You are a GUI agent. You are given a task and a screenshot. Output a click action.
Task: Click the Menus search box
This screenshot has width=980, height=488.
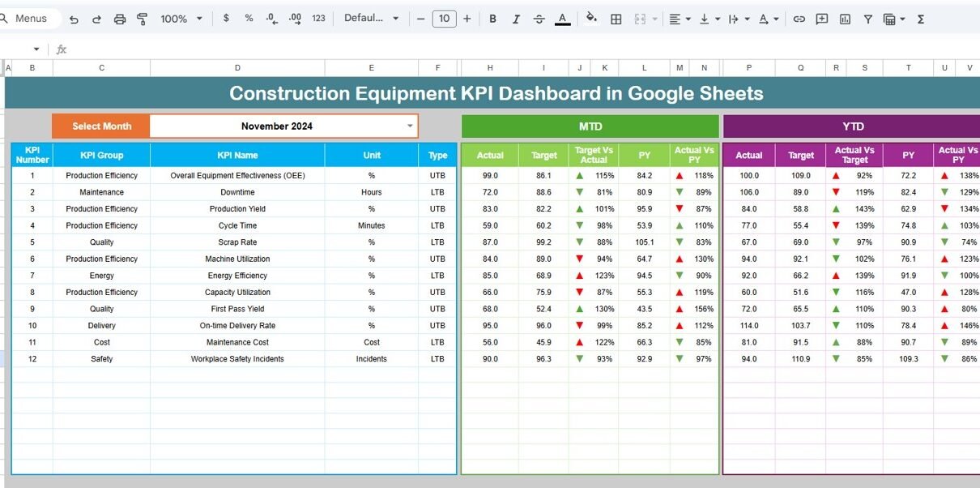(x=31, y=19)
